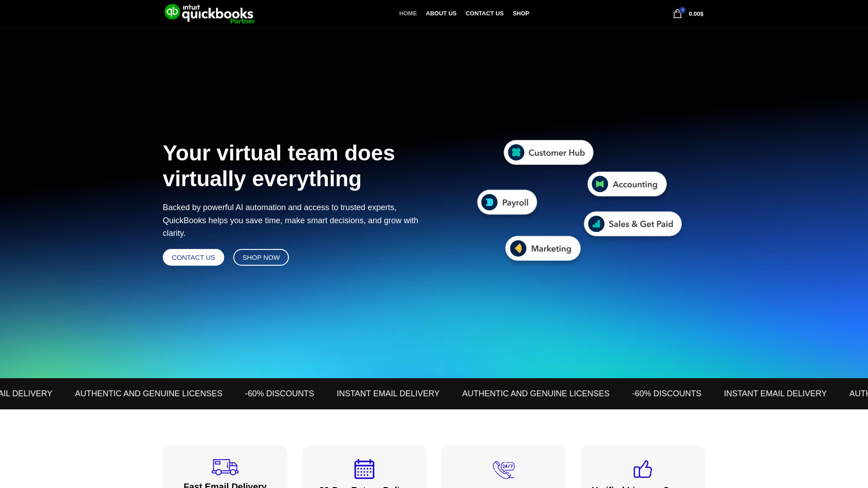This screenshot has height=488, width=868.
Task: Click the 0.00$ cart total
Action: tap(696, 14)
